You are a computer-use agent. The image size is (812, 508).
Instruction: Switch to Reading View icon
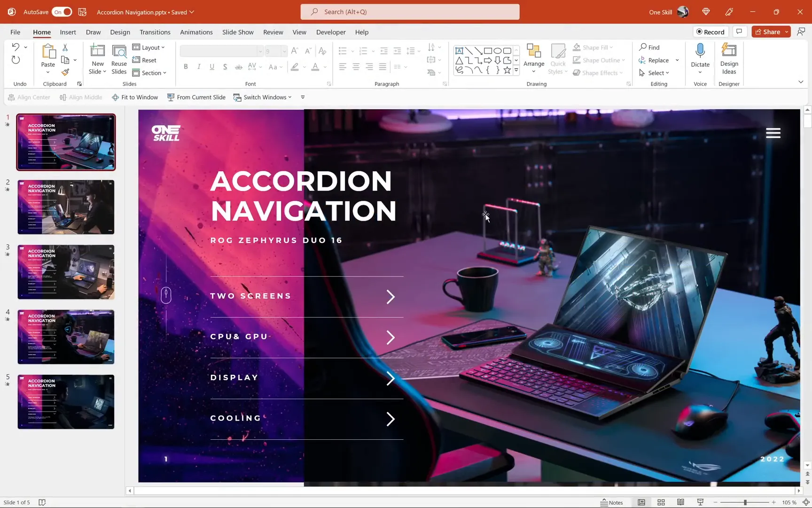[x=680, y=502]
